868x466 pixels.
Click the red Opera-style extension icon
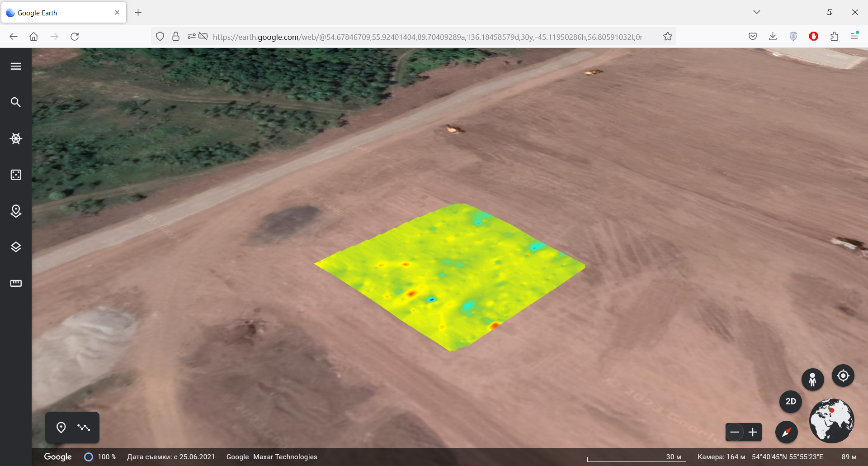814,37
